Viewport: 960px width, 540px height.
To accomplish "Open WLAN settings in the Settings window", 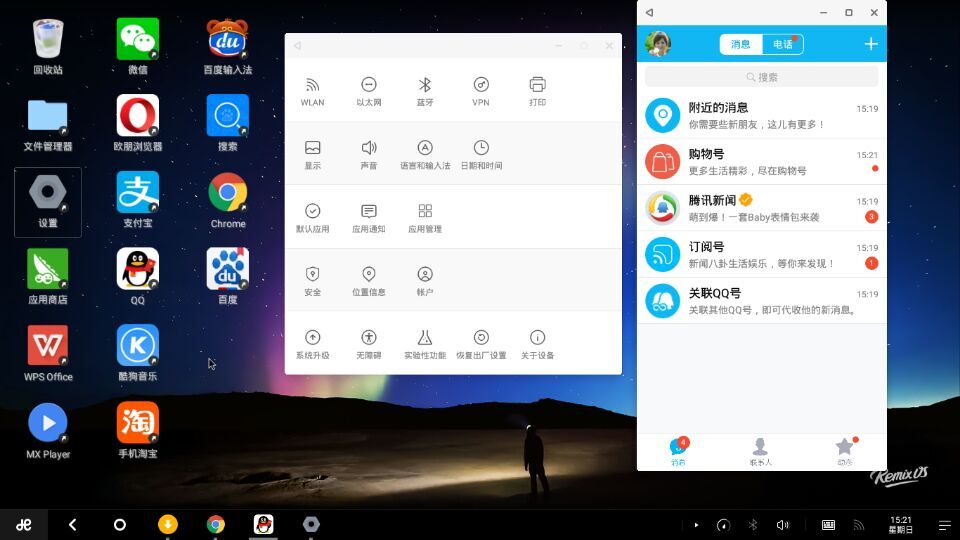I will [312, 92].
